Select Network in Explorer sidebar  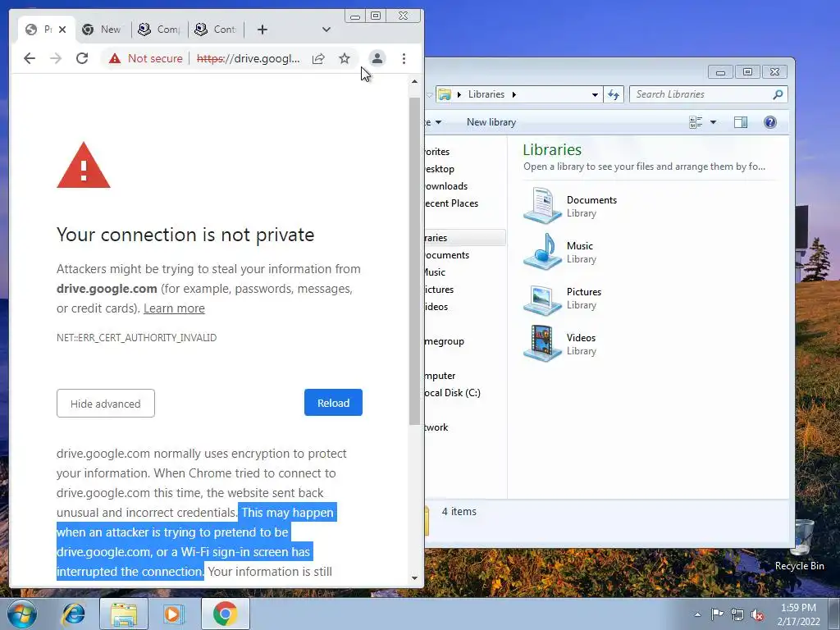pyautogui.click(x=437, y=427)
